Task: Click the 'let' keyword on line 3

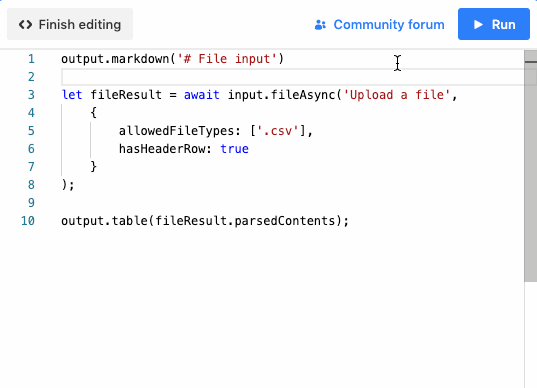Action: pyautogui.click(x=72, y=95)
